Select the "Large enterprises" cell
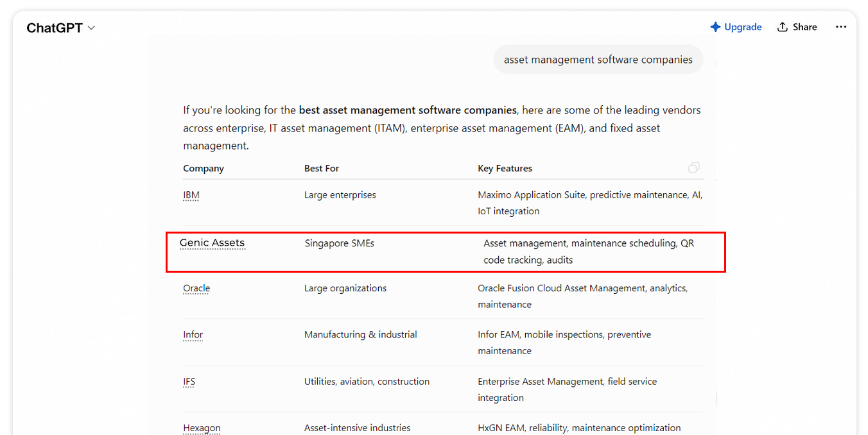Image resolution: width=868 pixels, height=435 pixels. [340, 195]
